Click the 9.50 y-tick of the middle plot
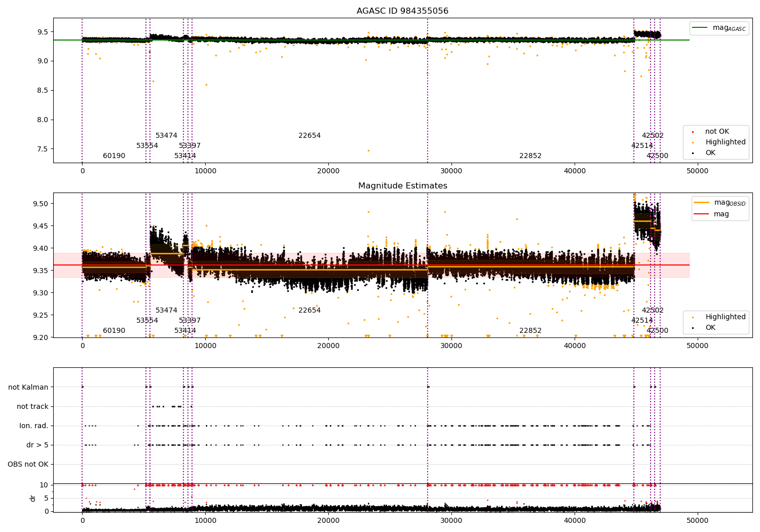Screen dimensions: 760x532 41,204
